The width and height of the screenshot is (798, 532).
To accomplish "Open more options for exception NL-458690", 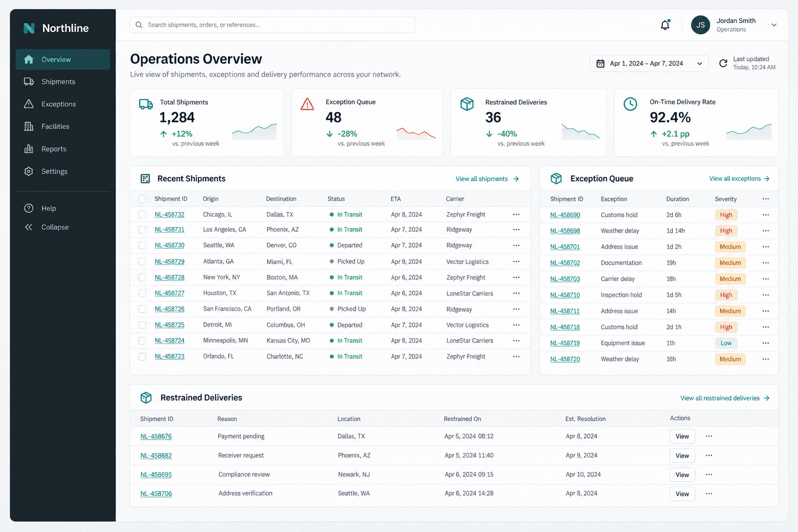I will 766,215.
